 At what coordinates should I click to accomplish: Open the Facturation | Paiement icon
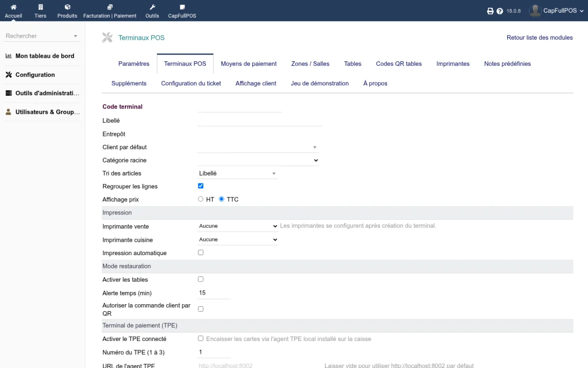pyautogui.click(x=110, y=7)
